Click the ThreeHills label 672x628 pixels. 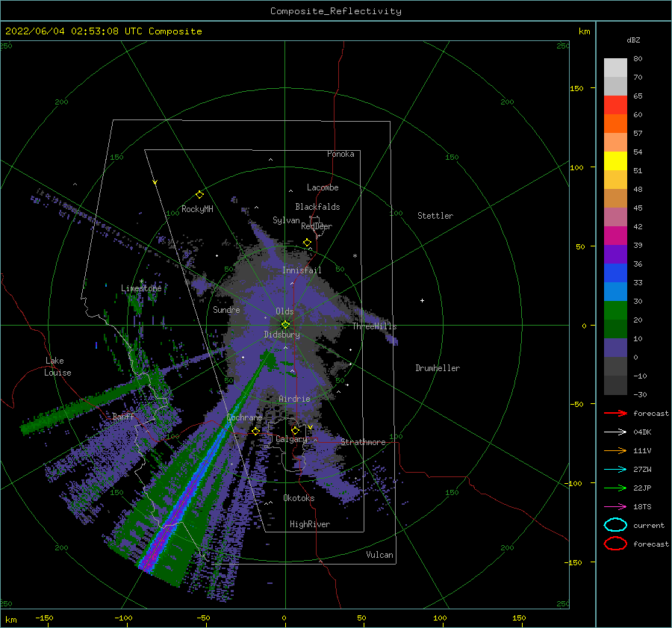point(375,326)
